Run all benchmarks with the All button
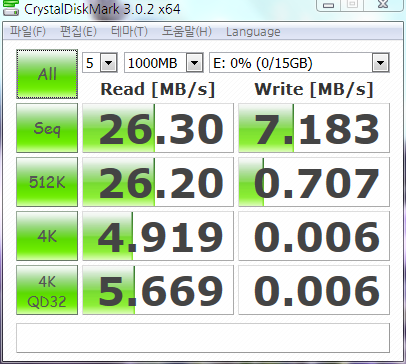Viewport: 406px width, 364px height. (x=47, y=74)
